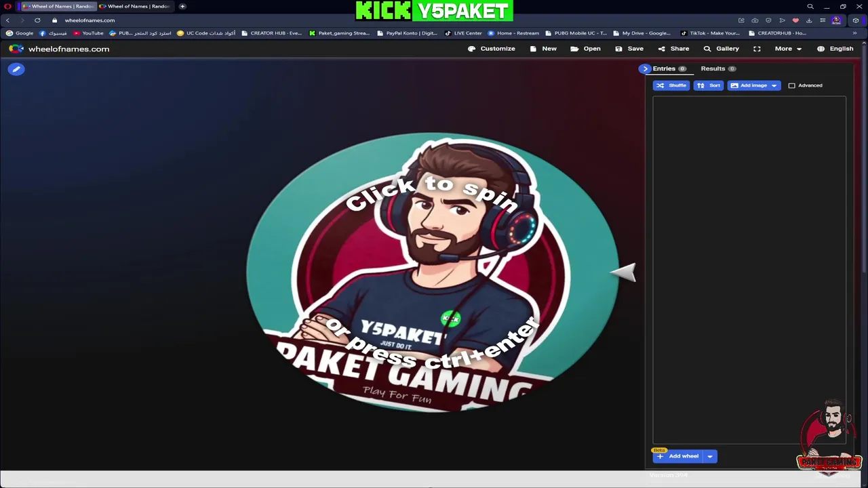Enable the Advanced checkbox

click(x=791, y=85)
